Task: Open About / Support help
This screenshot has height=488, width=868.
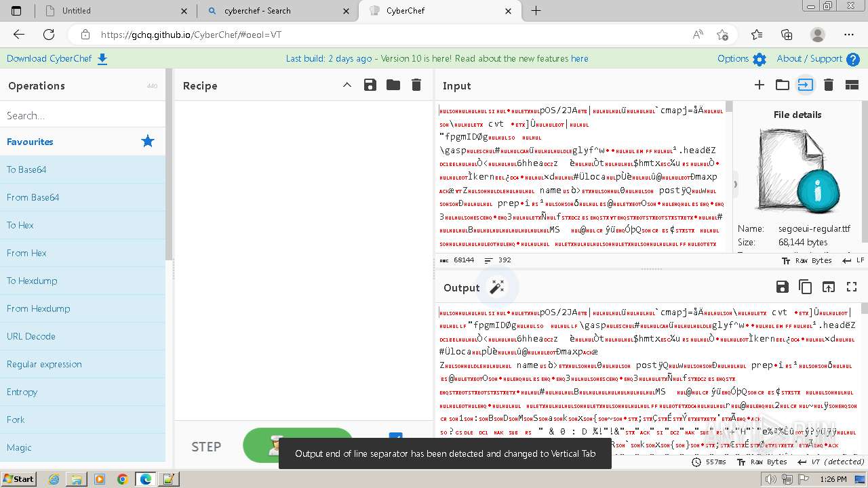Action: 853,59
